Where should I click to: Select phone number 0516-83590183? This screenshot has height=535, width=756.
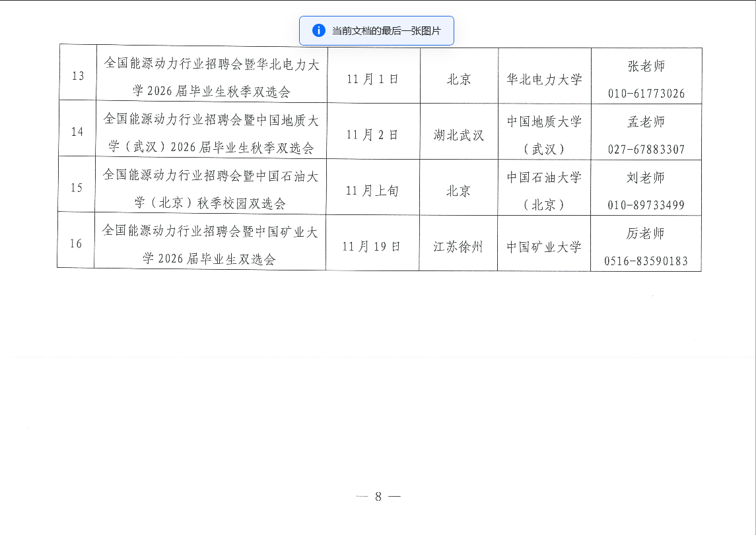coord(646,261)
